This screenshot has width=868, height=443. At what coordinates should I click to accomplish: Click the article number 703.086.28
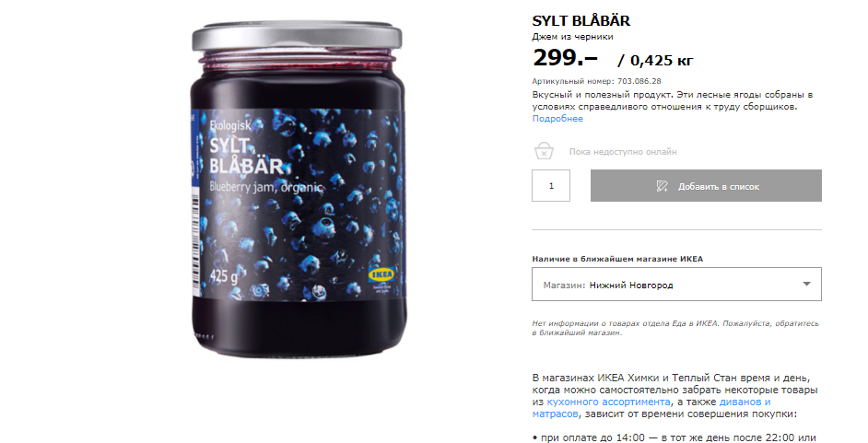click(639, 81)
